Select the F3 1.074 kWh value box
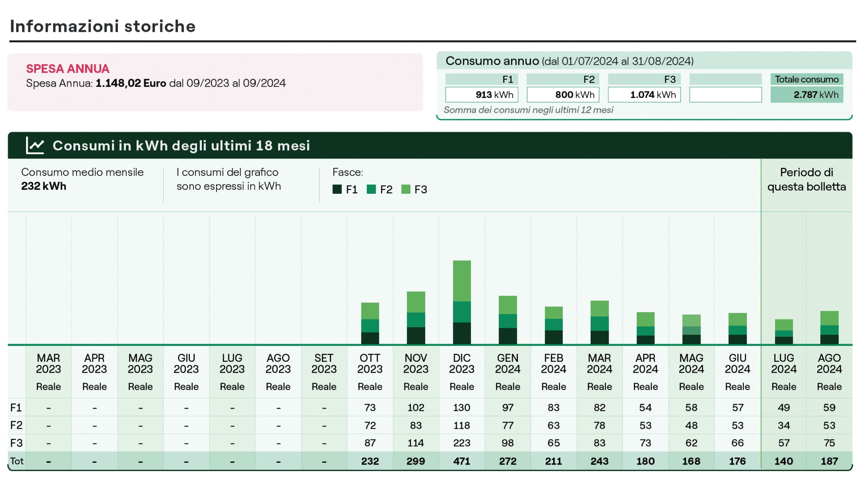 (x=644, y=95)
